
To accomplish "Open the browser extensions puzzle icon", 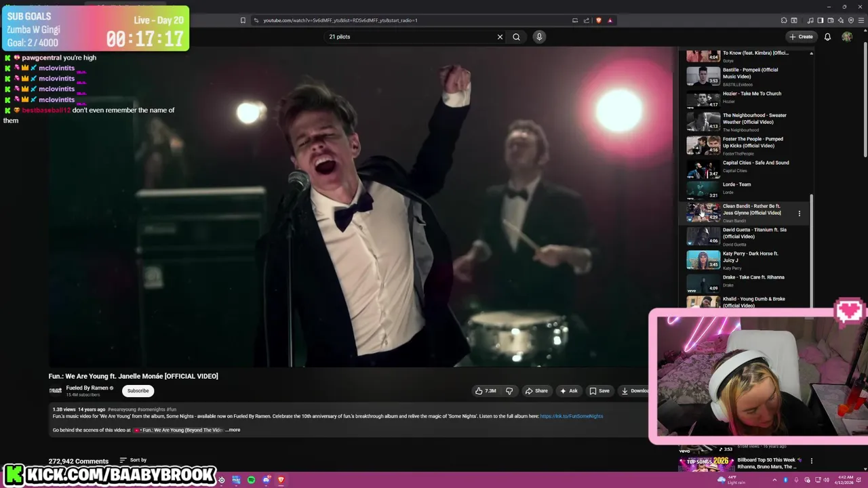I will 784,20.
